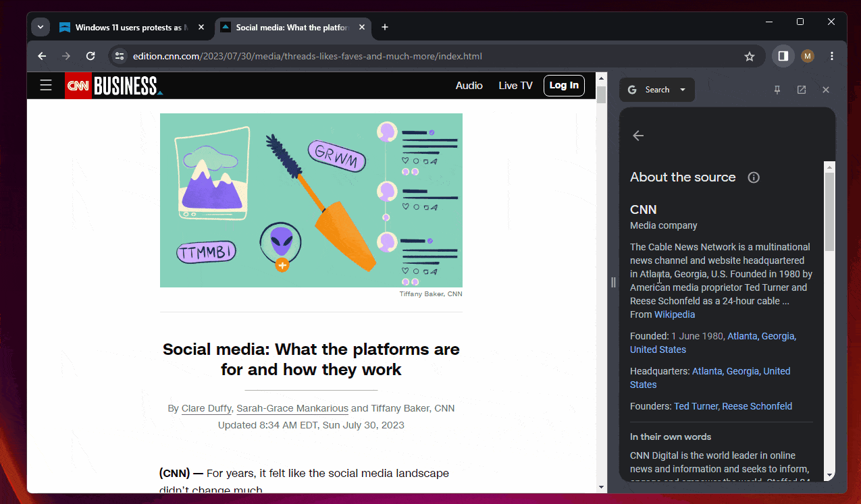This screenshot has height=504, width=861.
Task: Click the Log In button
Action: tap(564, 86)
